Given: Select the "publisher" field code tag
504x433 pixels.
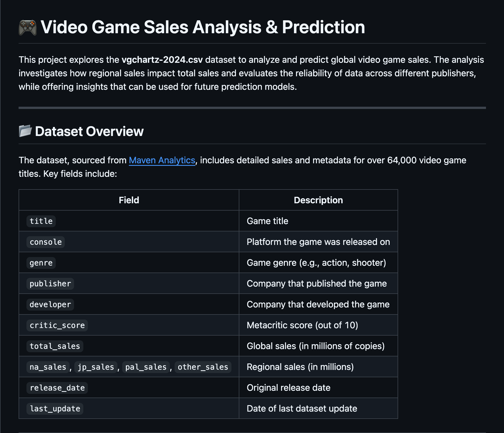Looking at the screenshot, I should [x=50, y=284].
